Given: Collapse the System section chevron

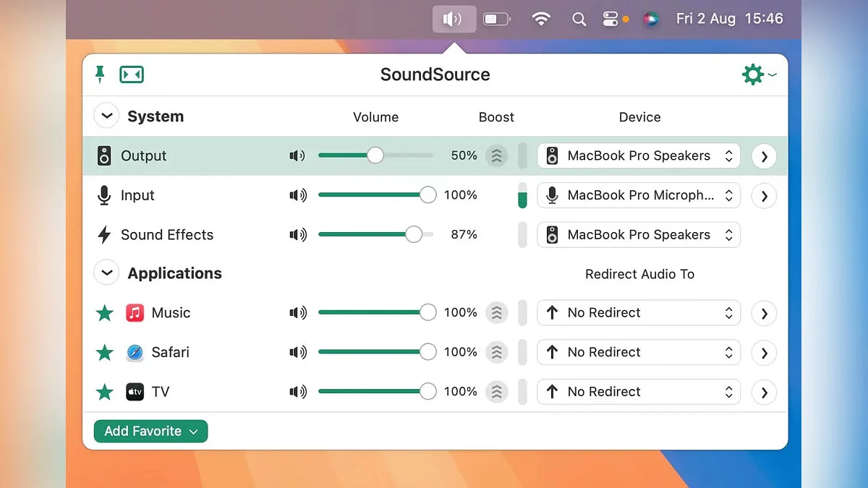Looking at the screenshot, I should click(x=106, y=116).
